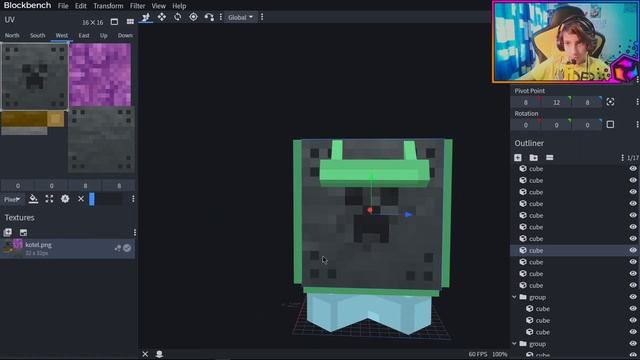Open the Filter menu

pyautogui.click(x=137, y=6)
